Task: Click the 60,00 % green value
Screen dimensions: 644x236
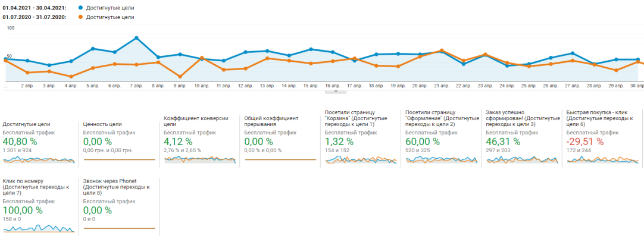Action: [422, 141]
